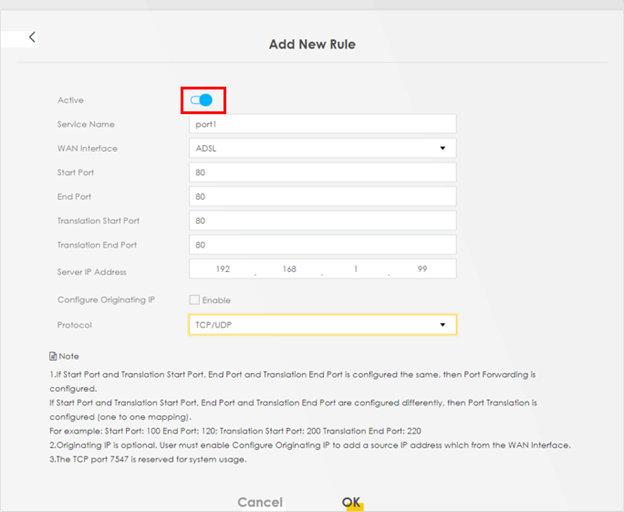Edit the last Server IP octet 99
The image size is (624, 512).
coord(422,269)
